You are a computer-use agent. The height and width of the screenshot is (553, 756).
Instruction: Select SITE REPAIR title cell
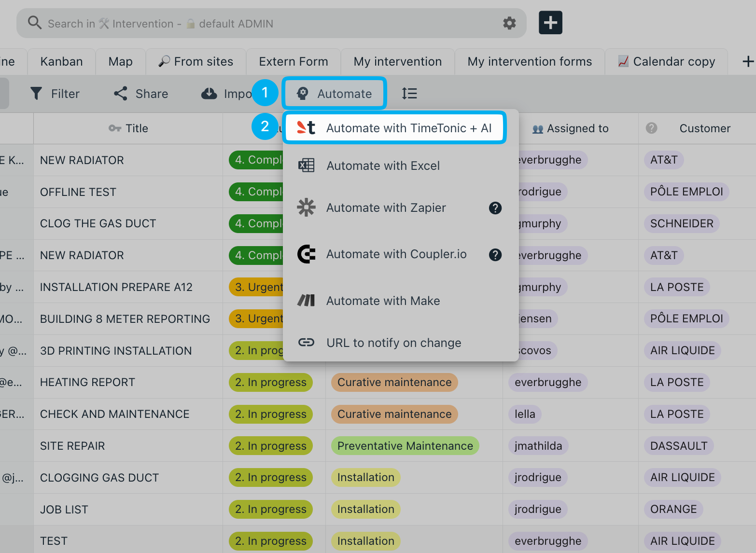(x=128, y=446)
